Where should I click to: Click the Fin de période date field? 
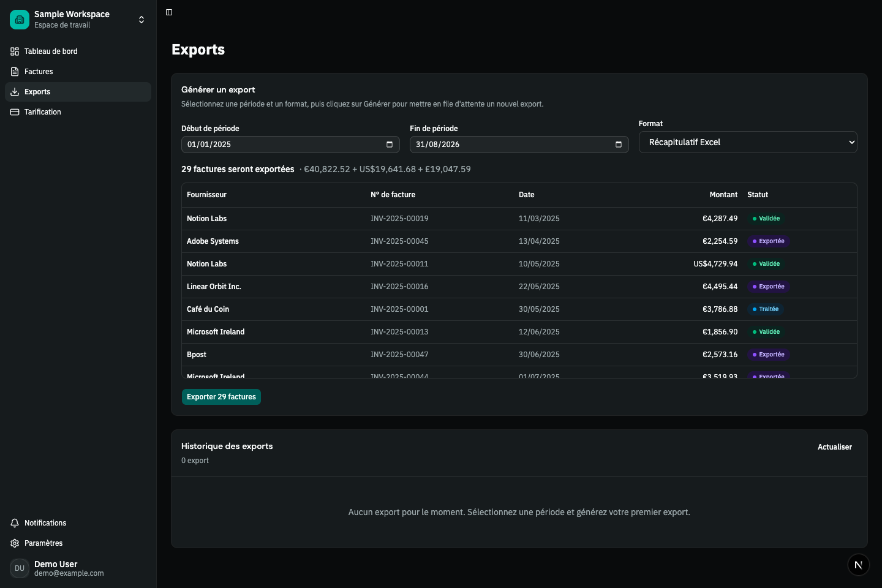click(x=519, y=145)
